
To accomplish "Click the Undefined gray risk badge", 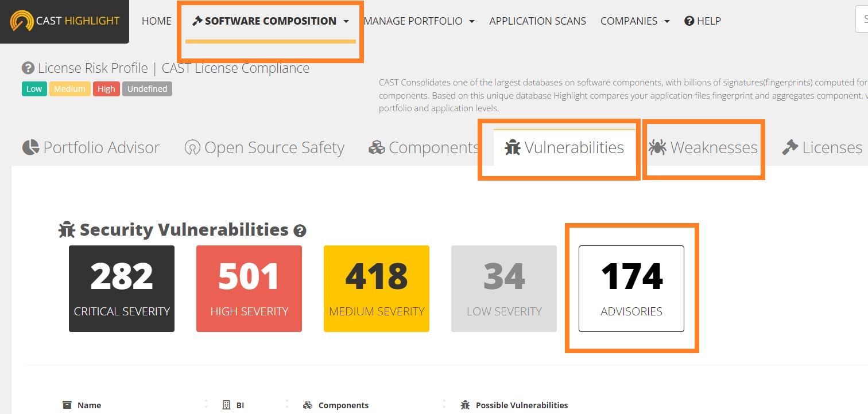I will [x=147, y=89].
